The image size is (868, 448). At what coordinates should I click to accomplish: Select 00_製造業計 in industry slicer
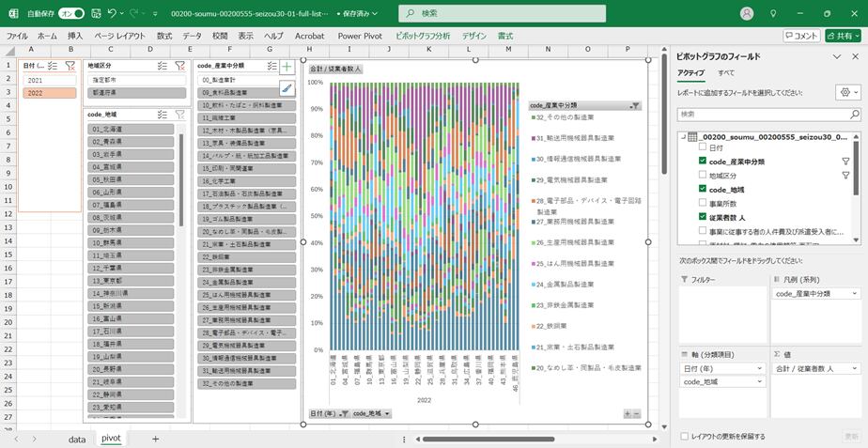click(x=239, y=80)
